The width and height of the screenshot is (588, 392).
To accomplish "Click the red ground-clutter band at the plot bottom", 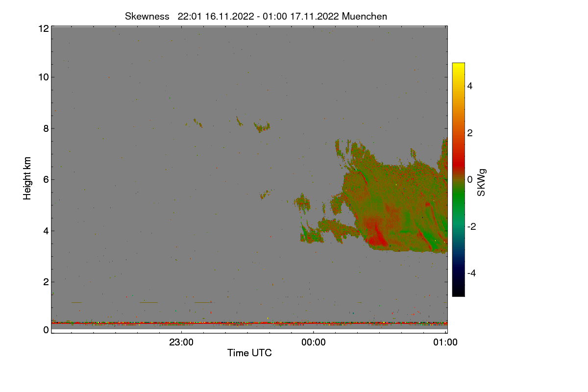I will [249, 323].
